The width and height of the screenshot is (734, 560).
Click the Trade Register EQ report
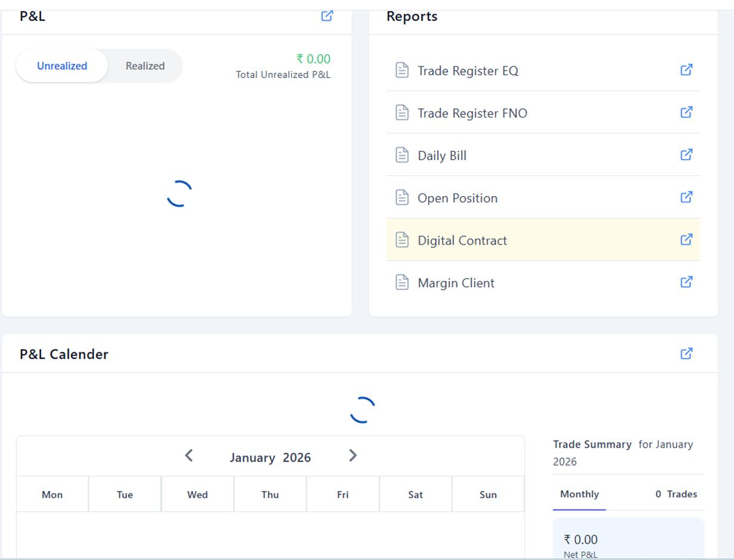click(x=467, y=71)
